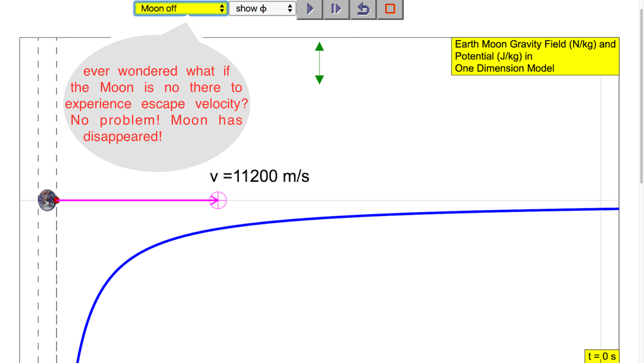Reset simulation with the return arrow icon
The width and height of the screenshot is (644, 363).
tap(363, 9)
